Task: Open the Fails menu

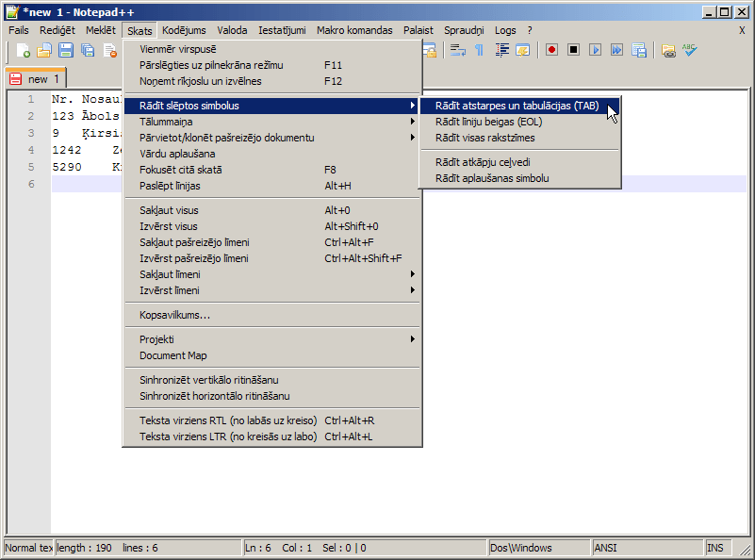Action: point(19,30)
